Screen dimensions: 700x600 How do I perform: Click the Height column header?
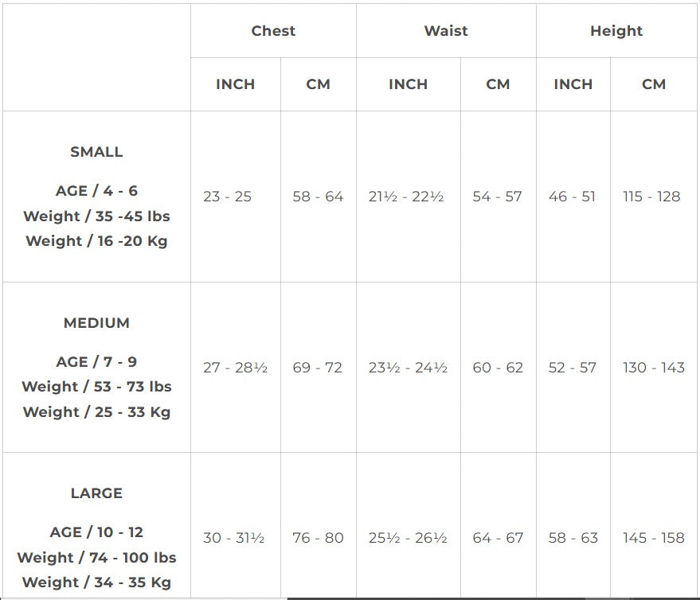[616, 31]
